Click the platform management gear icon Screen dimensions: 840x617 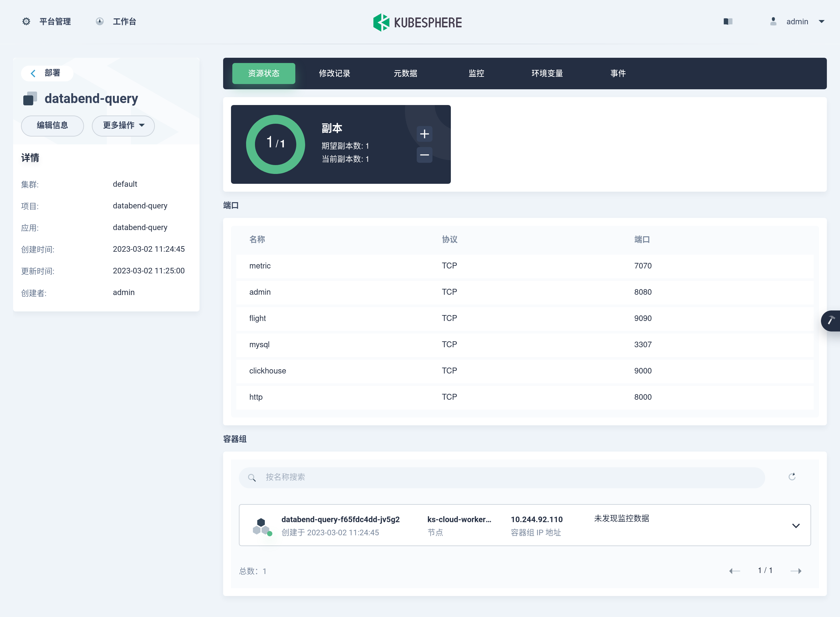[26, 21]
